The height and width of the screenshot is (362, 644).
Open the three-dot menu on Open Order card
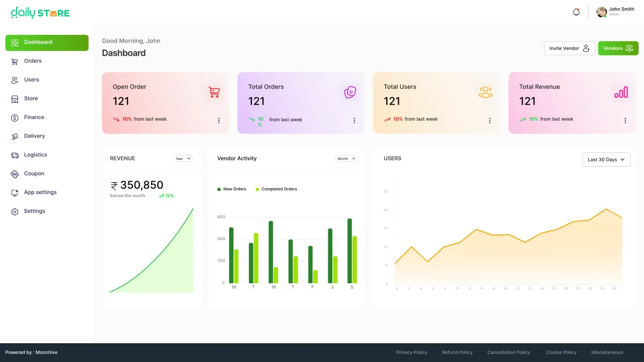coord(218,121)
